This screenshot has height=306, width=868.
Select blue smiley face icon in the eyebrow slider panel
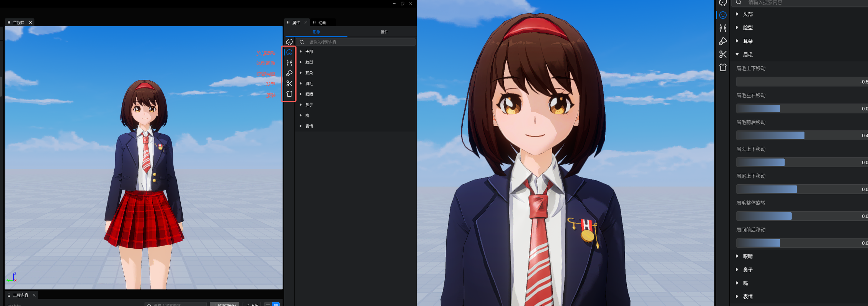click(x=723, y=15)
